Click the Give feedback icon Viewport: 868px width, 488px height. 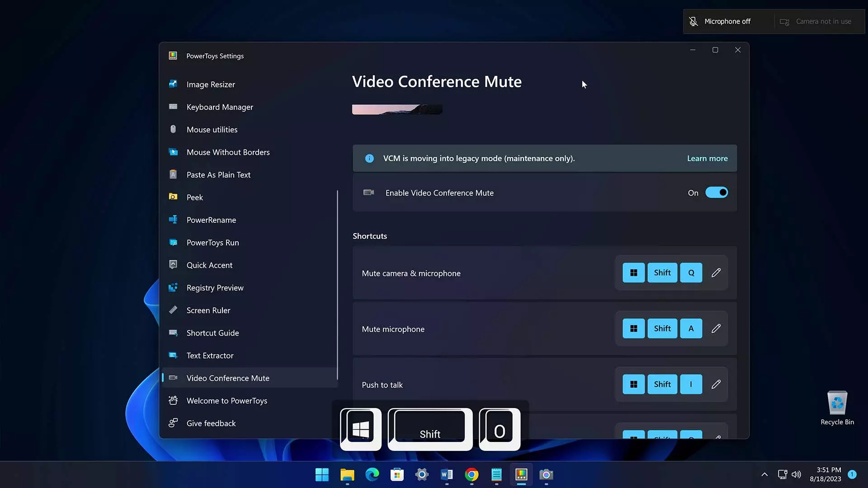point(173,423)
